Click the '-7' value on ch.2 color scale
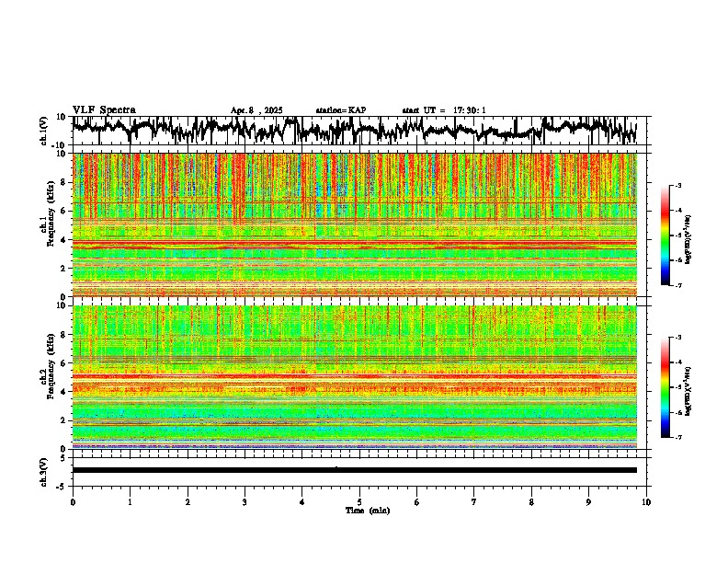This screenshot has width=728, height=563. pyautogui.click(x=677, y=437)
